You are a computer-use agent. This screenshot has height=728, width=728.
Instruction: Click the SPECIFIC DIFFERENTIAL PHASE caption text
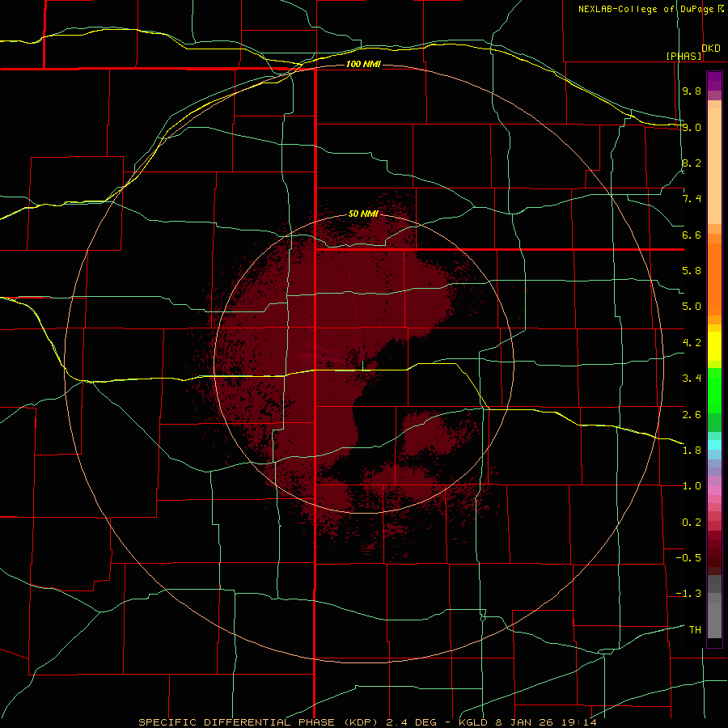click(236, 722)
